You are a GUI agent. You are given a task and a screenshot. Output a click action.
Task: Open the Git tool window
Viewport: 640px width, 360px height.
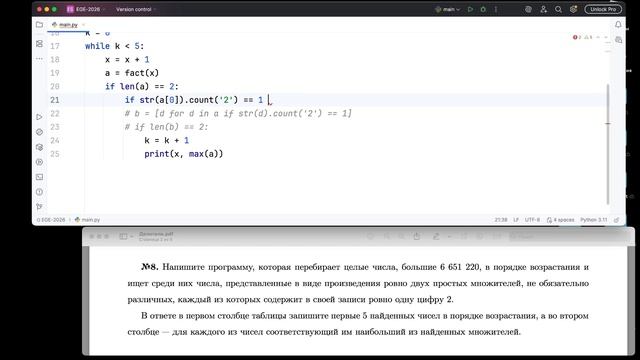[x=39, y=207]
